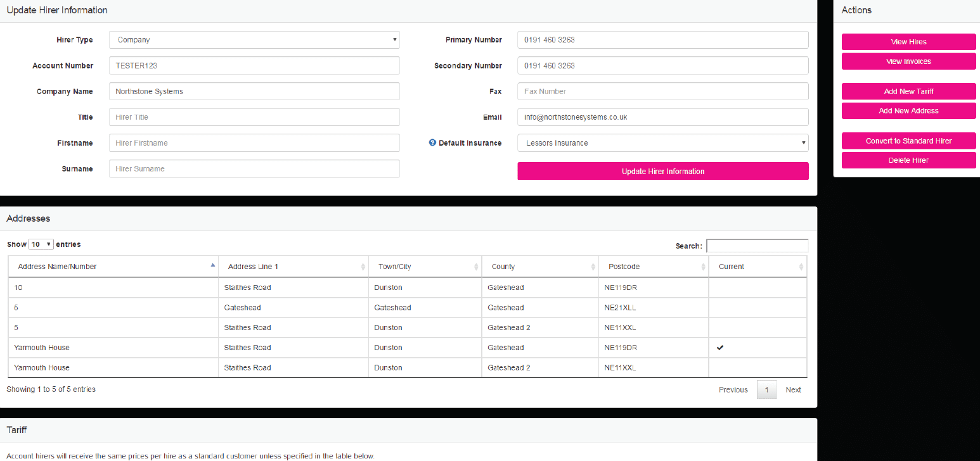980x461 pixels.
Task: Click into the Company Name field
Action: [x=254, y=91]
